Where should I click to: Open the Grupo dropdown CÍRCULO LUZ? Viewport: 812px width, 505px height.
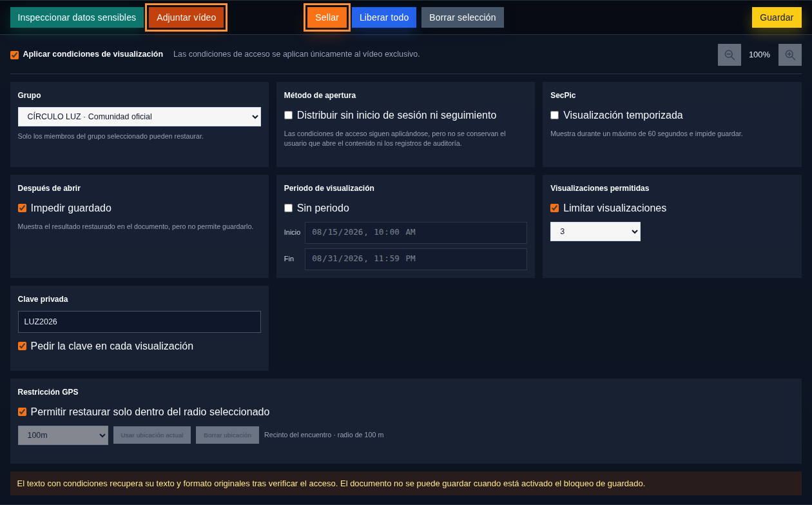pos(139,117)
